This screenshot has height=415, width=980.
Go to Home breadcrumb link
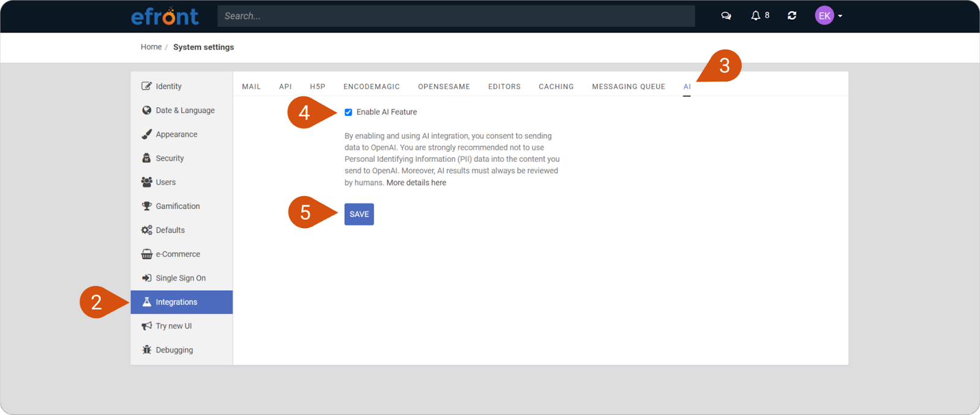(x=151, y=47)
